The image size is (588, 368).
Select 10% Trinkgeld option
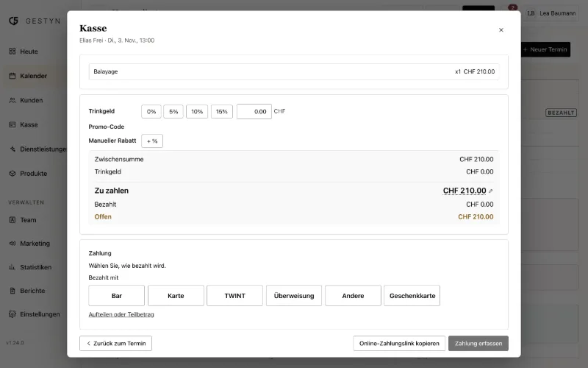coord(197,112)
